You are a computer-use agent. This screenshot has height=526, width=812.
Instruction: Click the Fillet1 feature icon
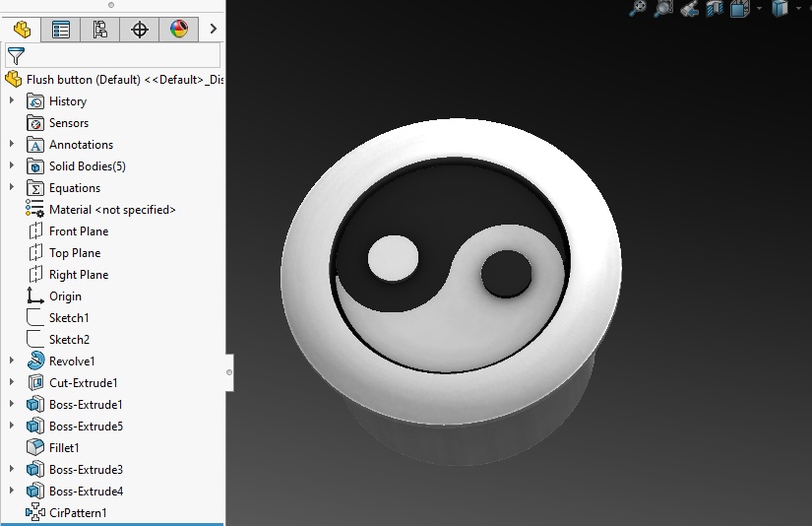click(35, 447)
